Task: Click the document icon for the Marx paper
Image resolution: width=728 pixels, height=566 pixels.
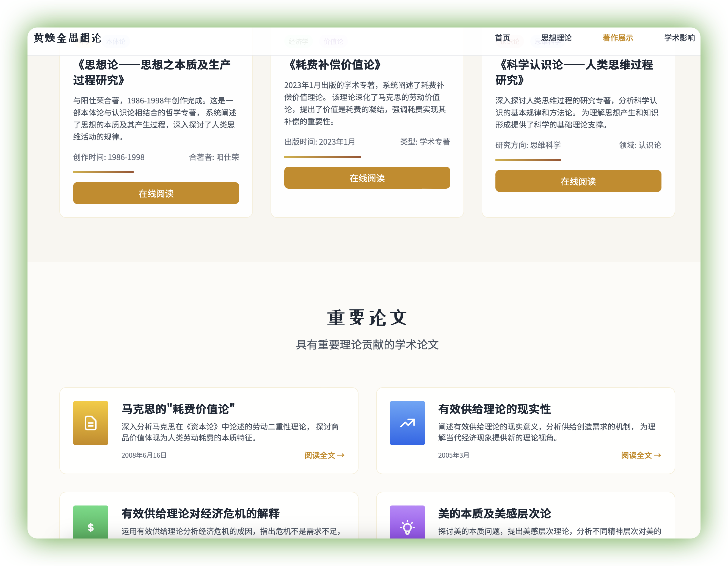Action: pos(91,423)
